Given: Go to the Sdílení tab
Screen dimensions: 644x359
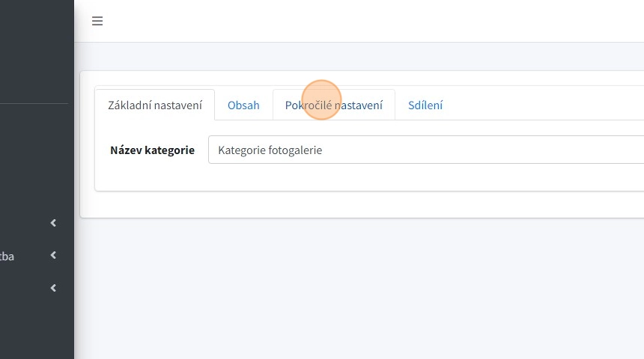Looking at the screenshot, I should (x=425, y=105).
